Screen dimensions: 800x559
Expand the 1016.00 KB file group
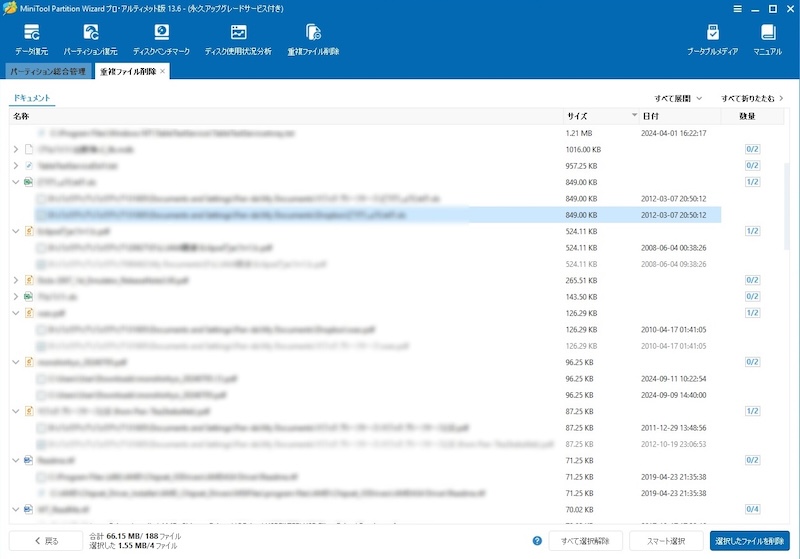pos(15,149)
